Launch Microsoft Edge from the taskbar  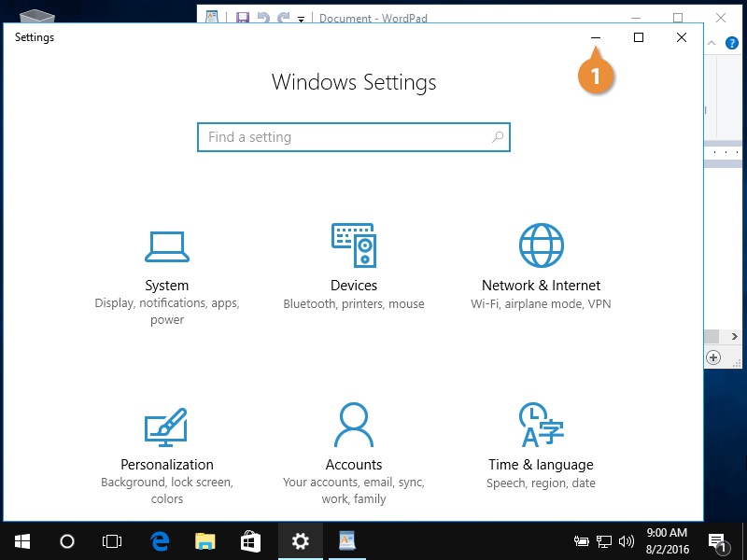(x=160, y=540)
